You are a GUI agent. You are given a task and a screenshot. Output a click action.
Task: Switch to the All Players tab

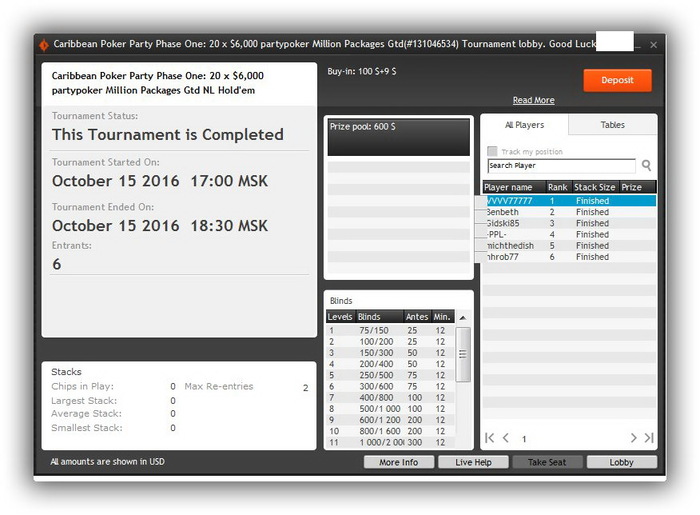coord(525,125)
